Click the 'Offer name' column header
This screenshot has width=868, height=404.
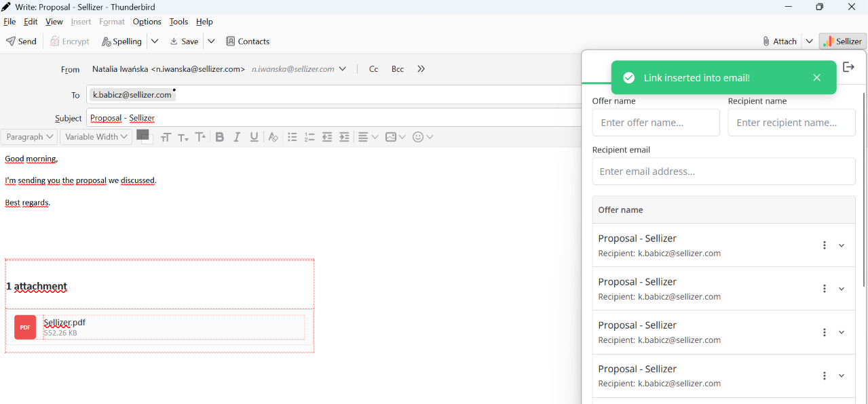pyautogui.click(x=620, y=210)
